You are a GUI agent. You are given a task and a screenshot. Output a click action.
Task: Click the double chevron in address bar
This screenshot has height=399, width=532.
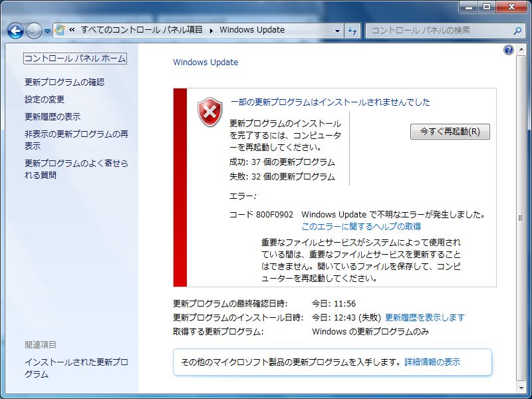tap(72, 30)
